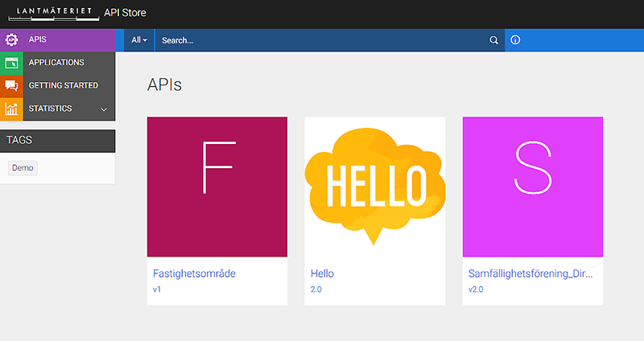Click the APIs gear icon in sidebar
The image size is (644, 341).
pos(11,39)
